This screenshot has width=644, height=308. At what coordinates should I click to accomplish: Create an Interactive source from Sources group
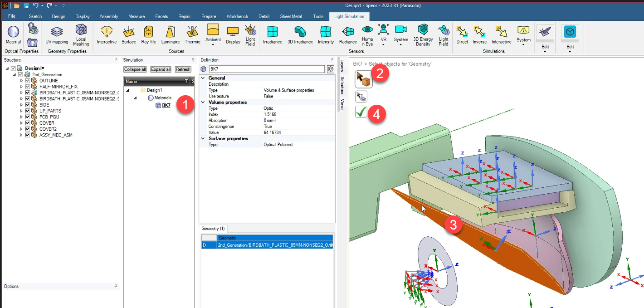pos(107,35)
